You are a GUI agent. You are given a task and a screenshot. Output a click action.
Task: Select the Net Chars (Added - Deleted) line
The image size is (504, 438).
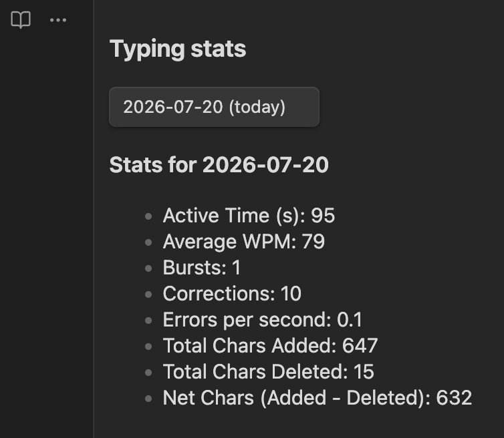pos(318,398)
